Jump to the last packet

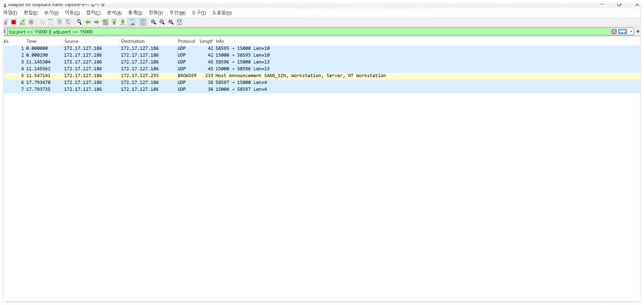pyautogui.click(x=123, y=22)
